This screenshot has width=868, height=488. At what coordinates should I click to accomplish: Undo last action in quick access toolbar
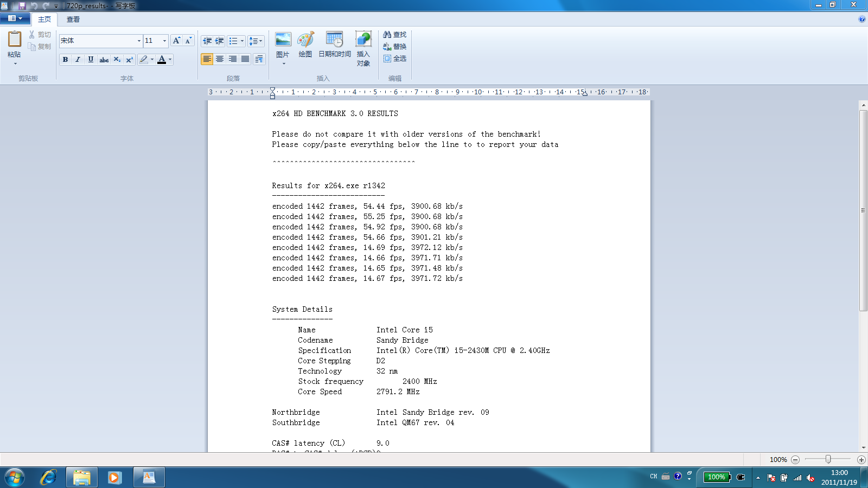pyautogui.click(x=34, y=5)
